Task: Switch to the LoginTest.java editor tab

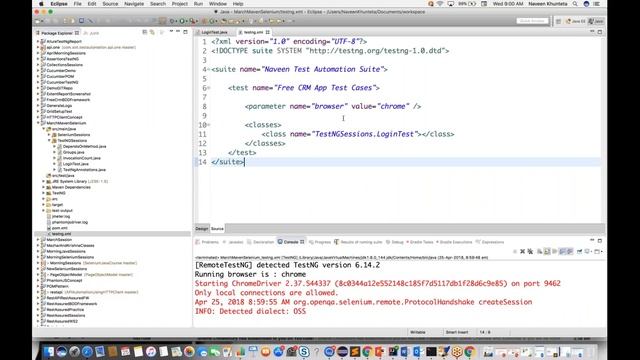Action: coord(214,32)
